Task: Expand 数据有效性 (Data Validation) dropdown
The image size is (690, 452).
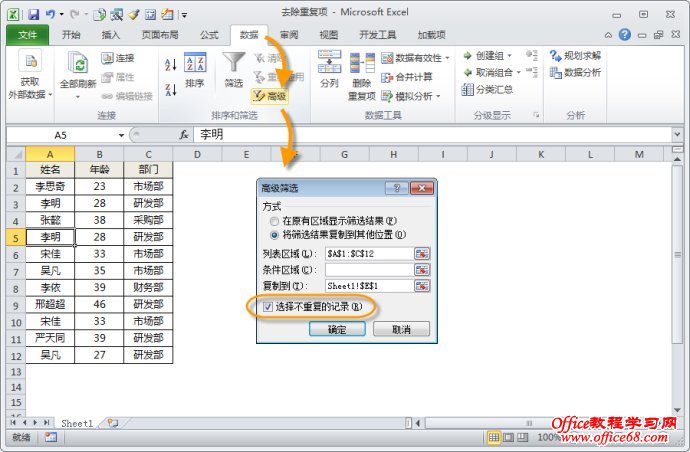Action: [448, 58]
